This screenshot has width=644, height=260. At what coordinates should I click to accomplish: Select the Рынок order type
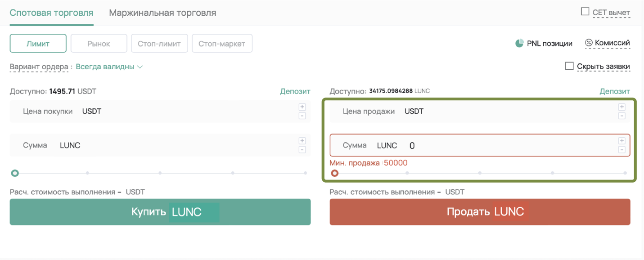99,44
